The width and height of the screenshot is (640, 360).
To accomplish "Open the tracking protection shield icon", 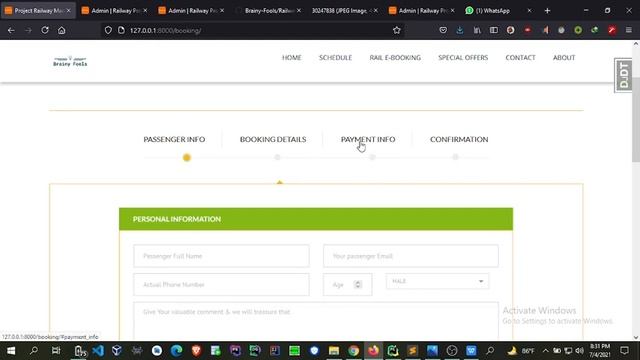I will coord(108,30).
